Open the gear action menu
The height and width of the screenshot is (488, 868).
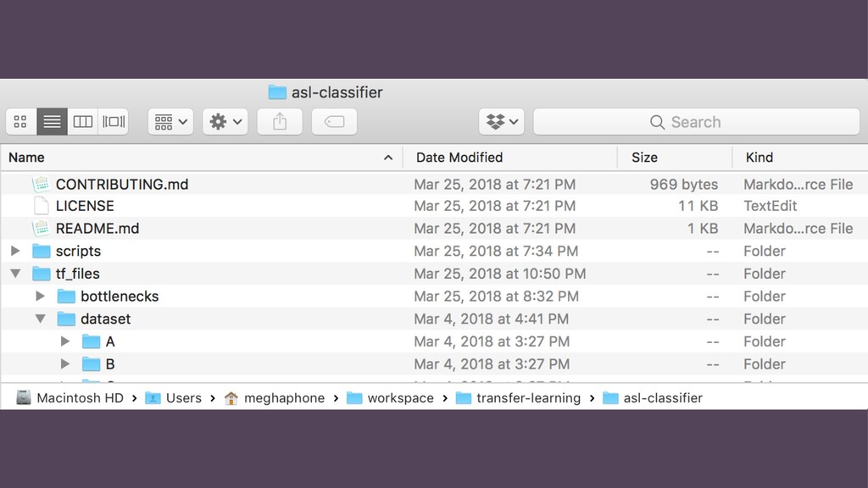click(x=225, y=122)
